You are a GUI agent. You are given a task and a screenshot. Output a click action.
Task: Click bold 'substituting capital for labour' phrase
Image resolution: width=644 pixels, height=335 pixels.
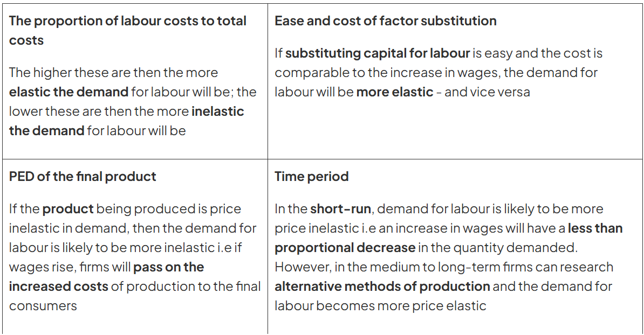[x=377, y=53]
